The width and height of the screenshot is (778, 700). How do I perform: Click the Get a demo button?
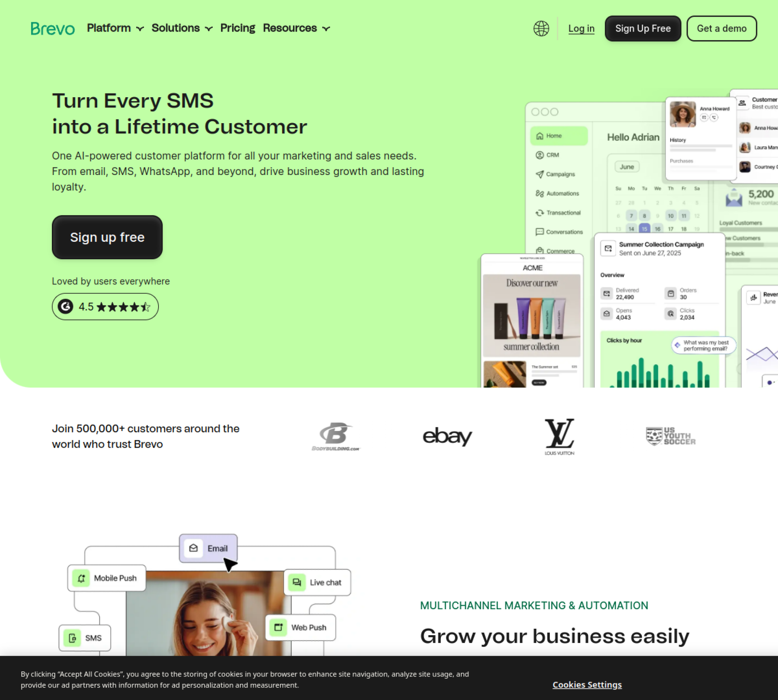[x=722, y=28]
